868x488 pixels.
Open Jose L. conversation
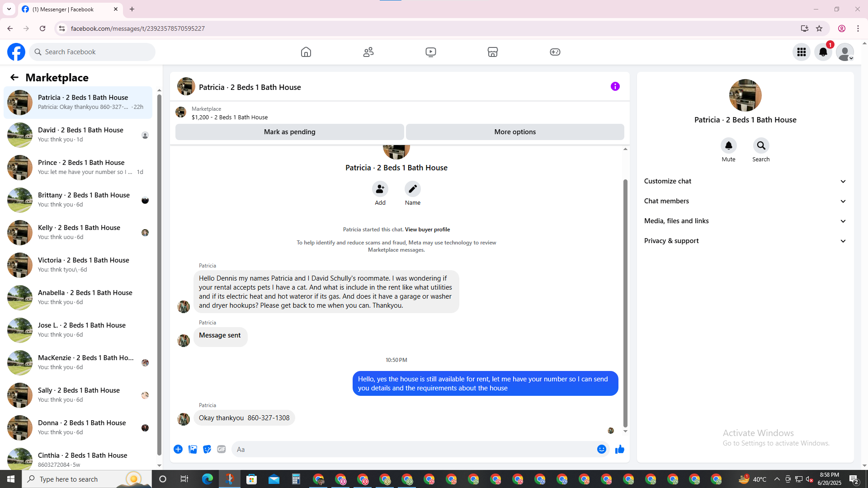point(78,330)
